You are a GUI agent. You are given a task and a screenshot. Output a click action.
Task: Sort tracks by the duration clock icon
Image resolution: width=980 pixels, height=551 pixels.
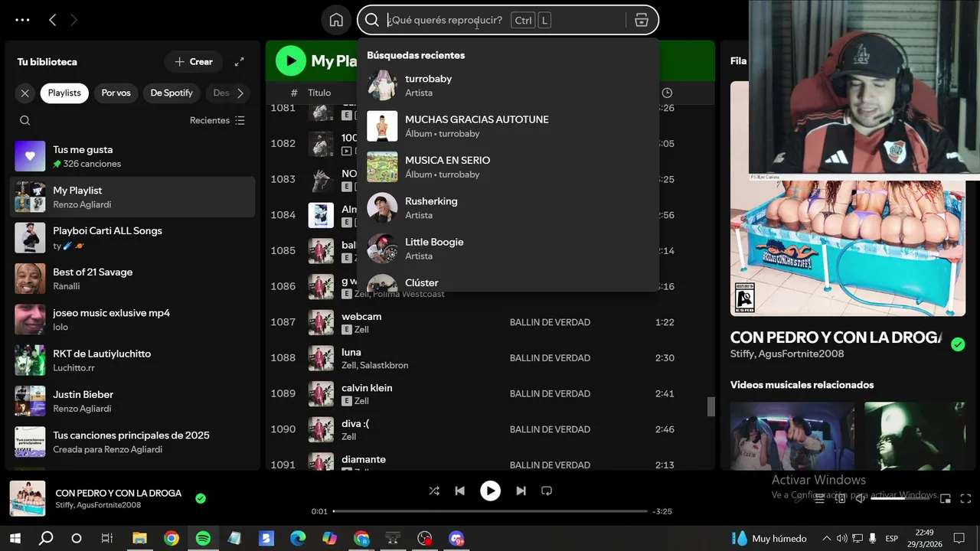tap(667, 93)
